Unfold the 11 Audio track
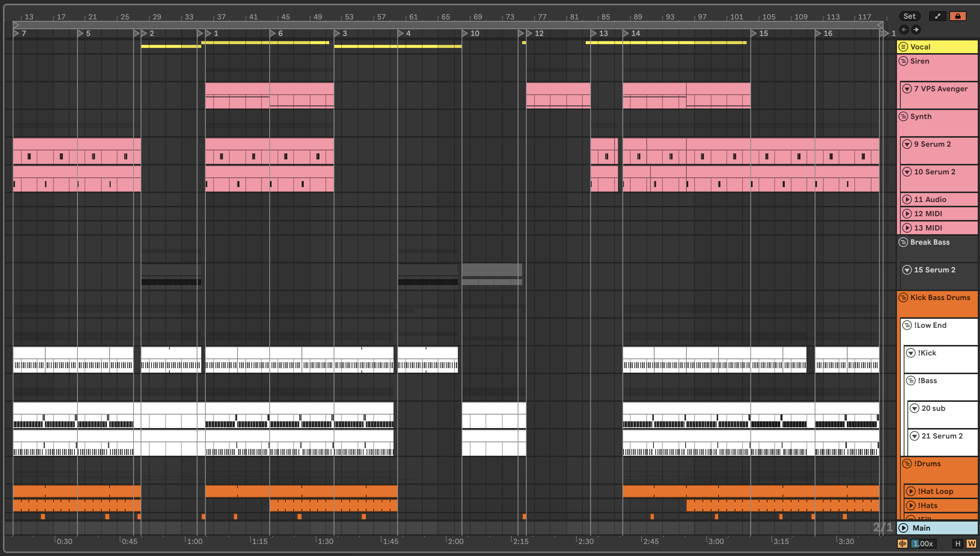 pyautogui.click(x=907, y=199)
